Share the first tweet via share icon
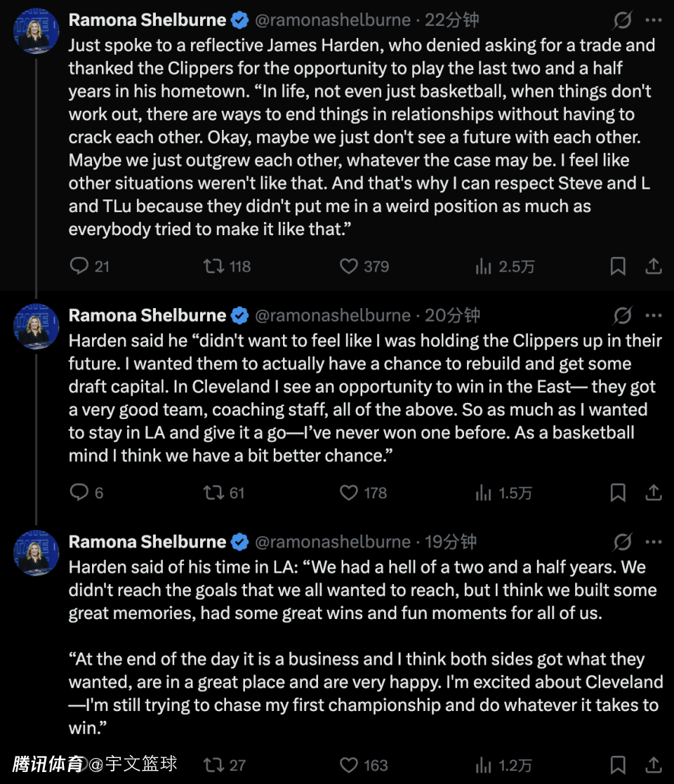This screenshot has height=784, width=674. click(x=653, y=266)
